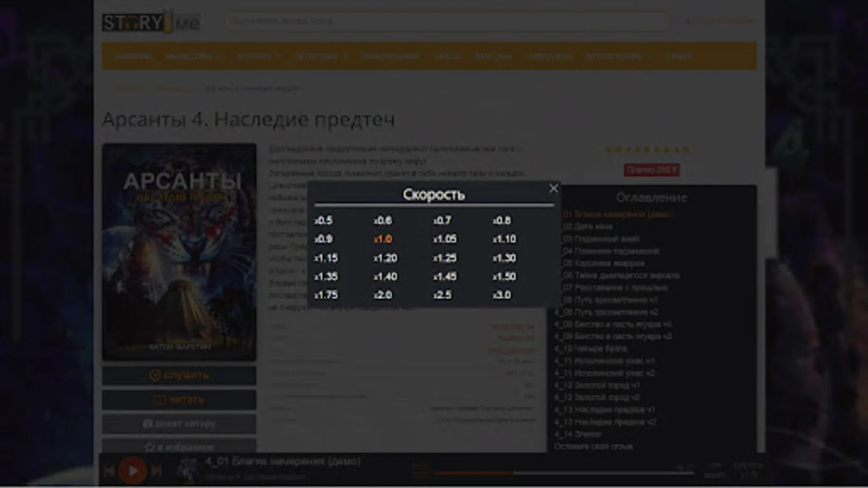
Task: Click the 'читать' read button
Action: click(x=179, y=400)
